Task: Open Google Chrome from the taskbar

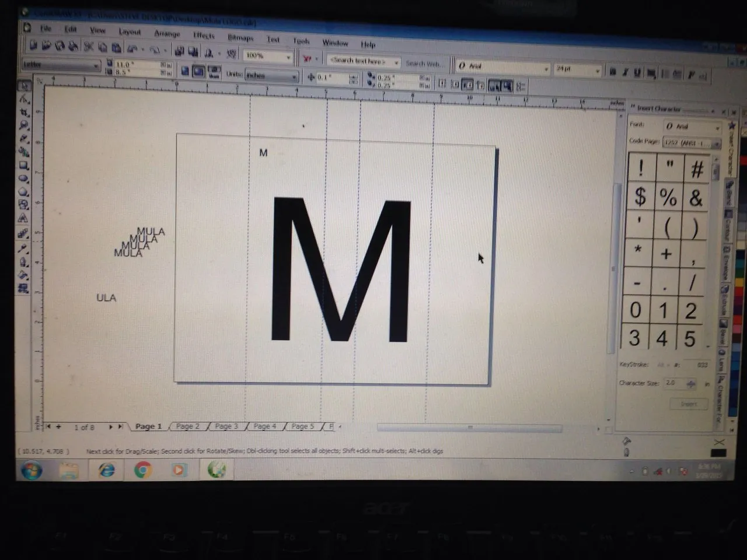Action: click(143, 470)
